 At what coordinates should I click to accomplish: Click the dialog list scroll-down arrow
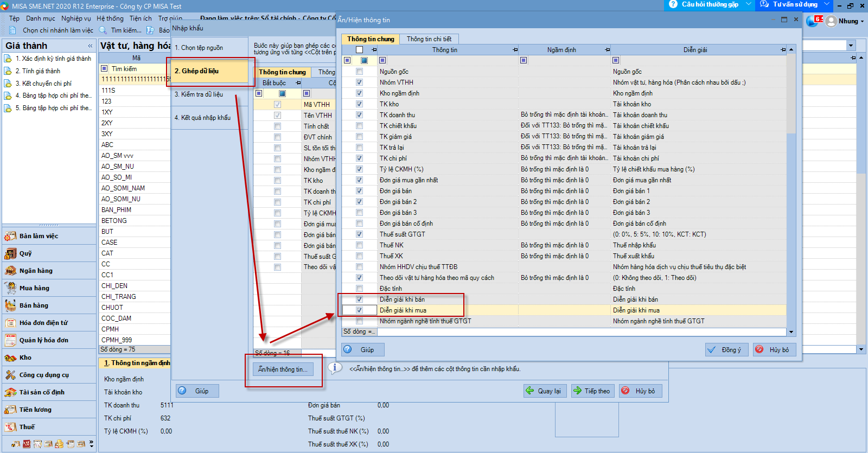(791, 332)
